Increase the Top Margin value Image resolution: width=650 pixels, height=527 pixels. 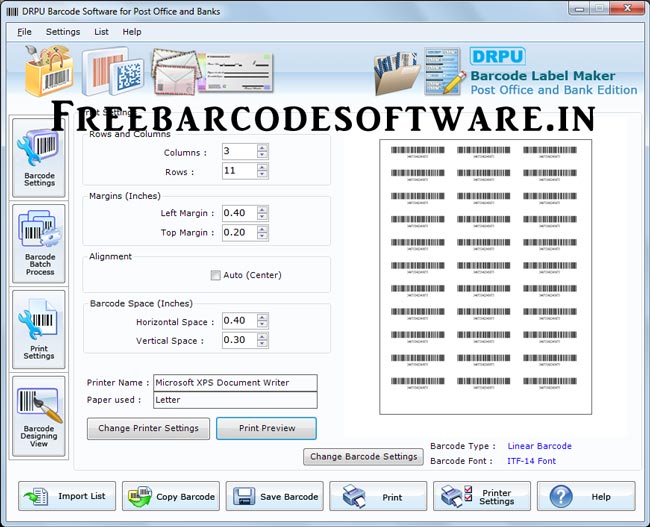point(262,229)
